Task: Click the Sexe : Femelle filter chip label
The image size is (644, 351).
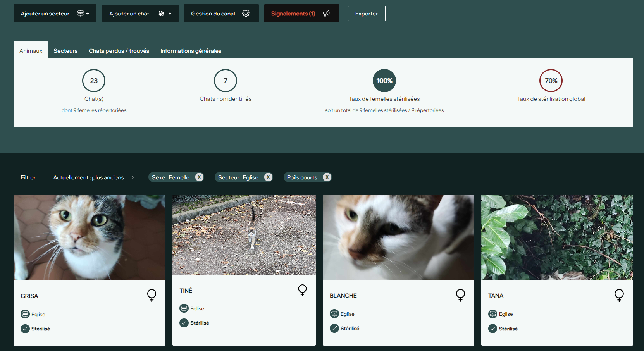Action: (170, 177)
